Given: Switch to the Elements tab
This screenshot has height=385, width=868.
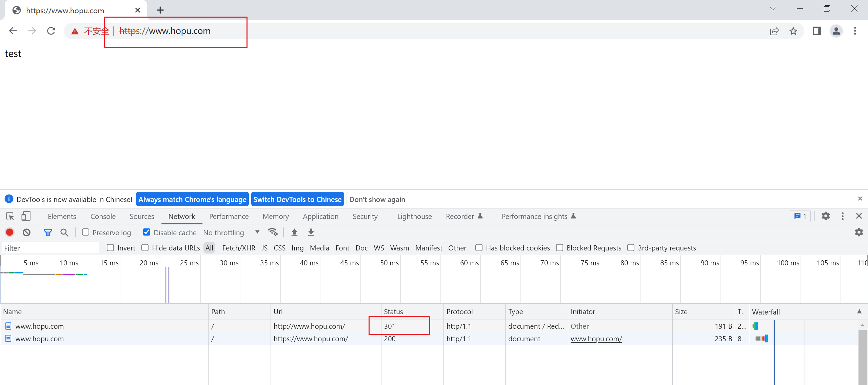Looking at the screenshot, I should (62, 216).
